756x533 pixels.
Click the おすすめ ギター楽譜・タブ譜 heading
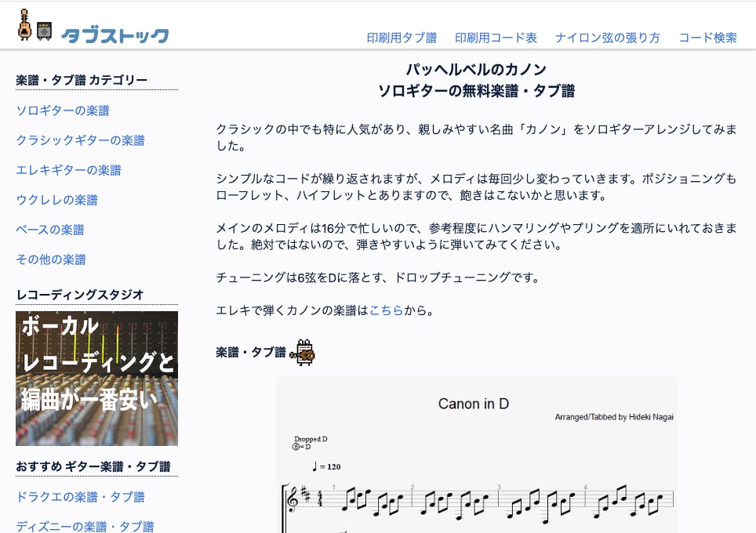point(93,466)
